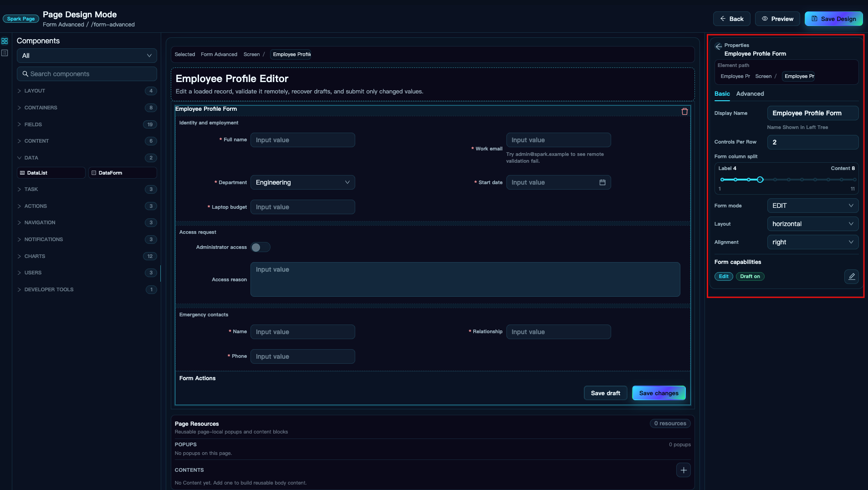Viewport: 868px width, 490px height.
Task: Expand the USERS component group
Action: (x=87, y=273)
